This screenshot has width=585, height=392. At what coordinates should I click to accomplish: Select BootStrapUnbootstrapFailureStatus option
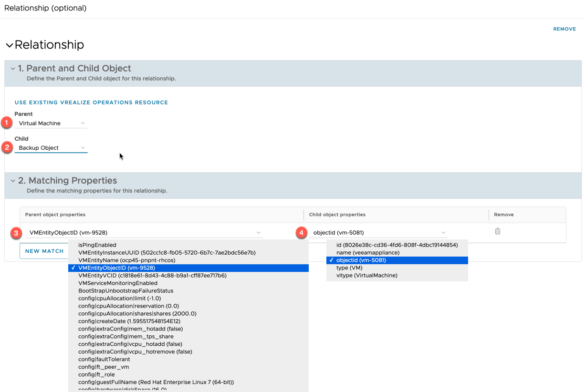click(x=188, y=291)
